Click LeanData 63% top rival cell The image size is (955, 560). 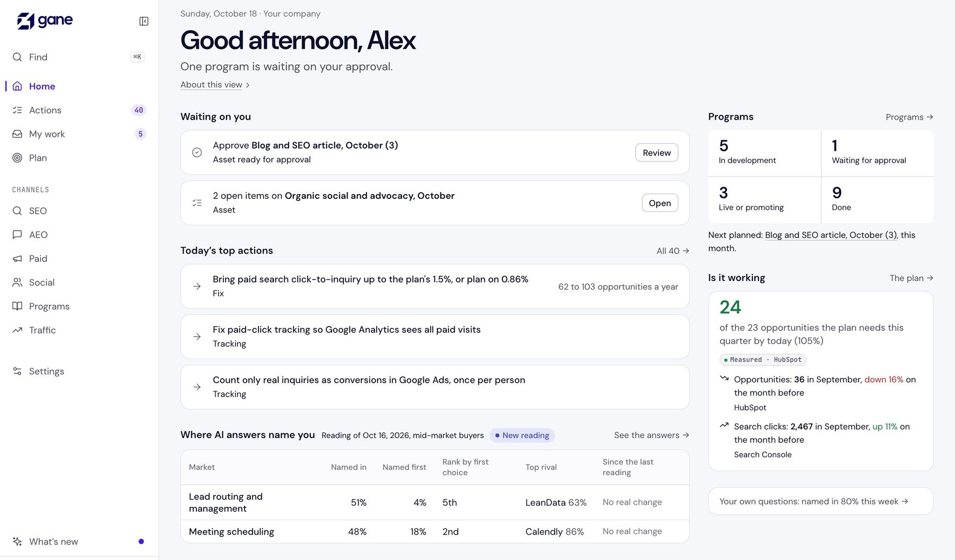click(556, 502)
